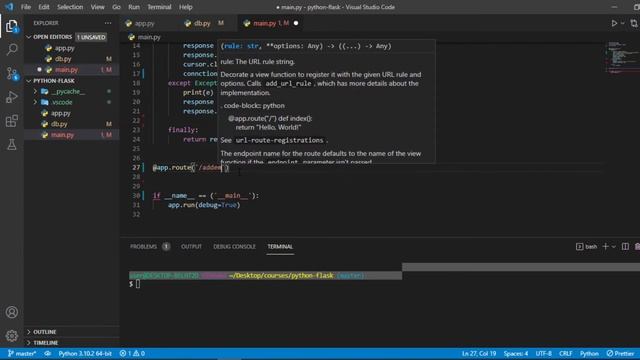Screen dimensions: 640x360
Task: Open run options dropdown beside play button
Action: 622,24
